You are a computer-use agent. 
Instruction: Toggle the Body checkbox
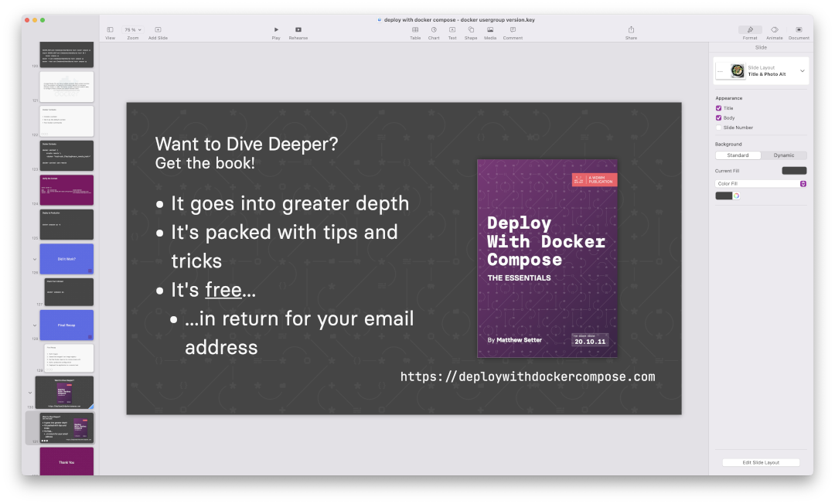(718, 117)
